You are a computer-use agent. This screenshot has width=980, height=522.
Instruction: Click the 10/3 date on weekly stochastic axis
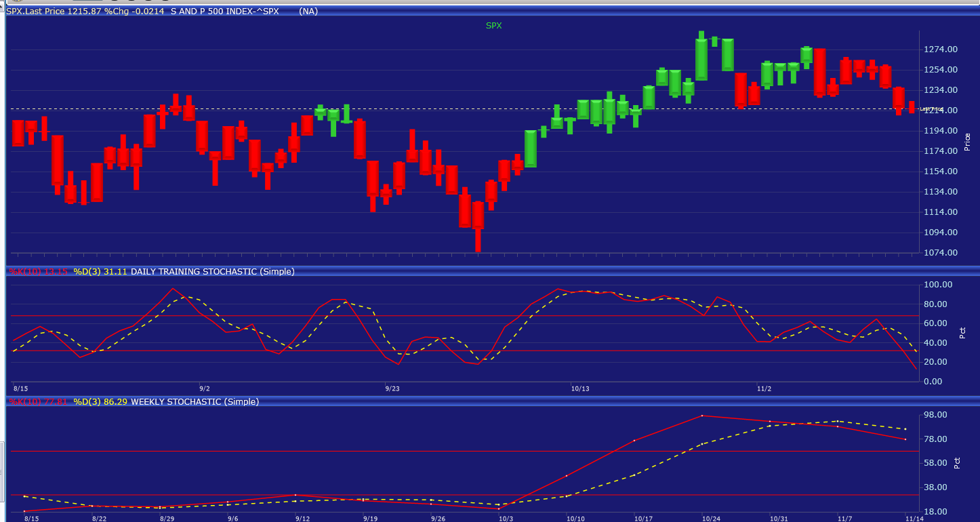coord(506,519)
